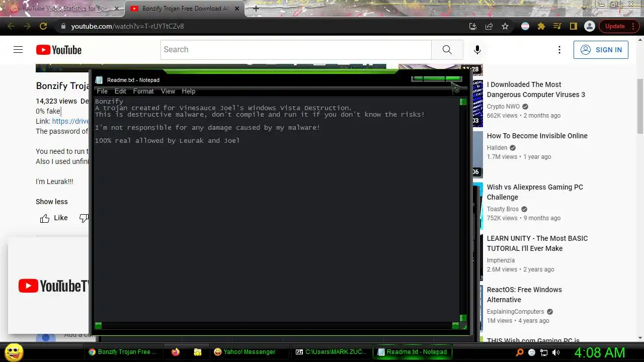Open the flag-colored extension icon
The height and width of the screenshot is (362, 644).
pos(525,26)
